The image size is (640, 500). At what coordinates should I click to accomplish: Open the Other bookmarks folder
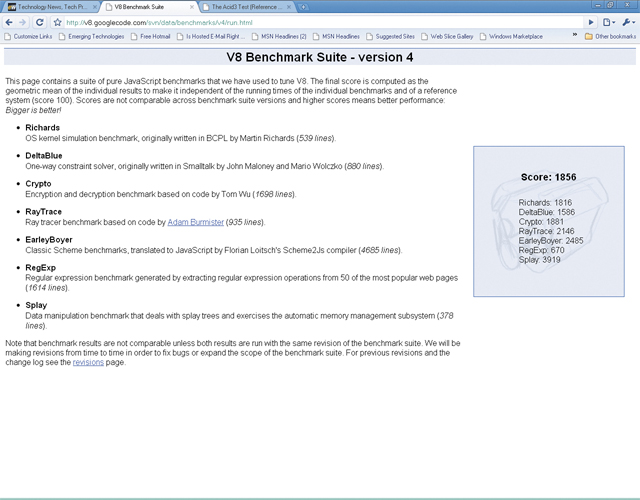(611, 36)
